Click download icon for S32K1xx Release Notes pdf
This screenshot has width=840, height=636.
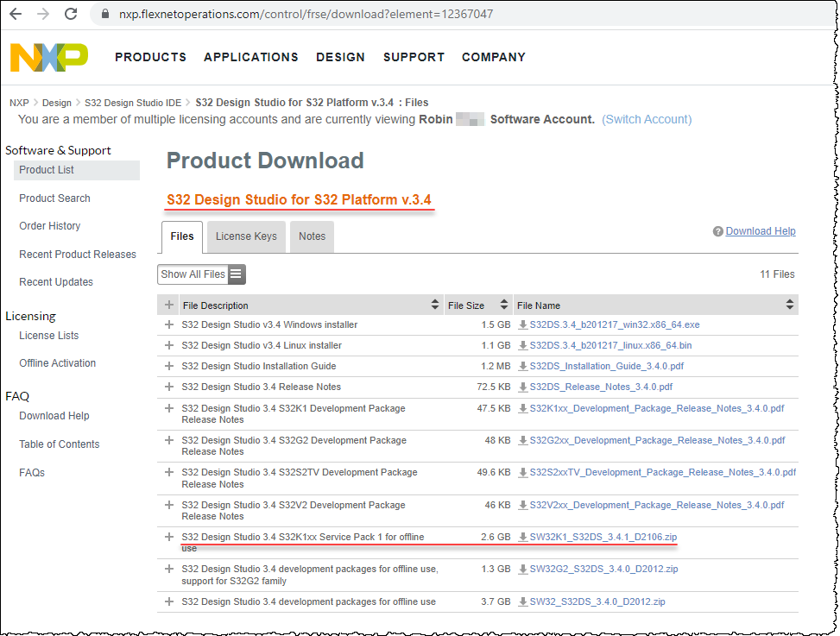pos(523,408)
